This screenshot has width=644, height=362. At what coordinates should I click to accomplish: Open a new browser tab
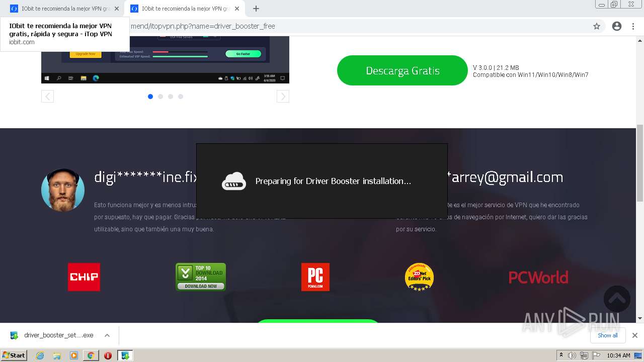click(x=256, y=9)
